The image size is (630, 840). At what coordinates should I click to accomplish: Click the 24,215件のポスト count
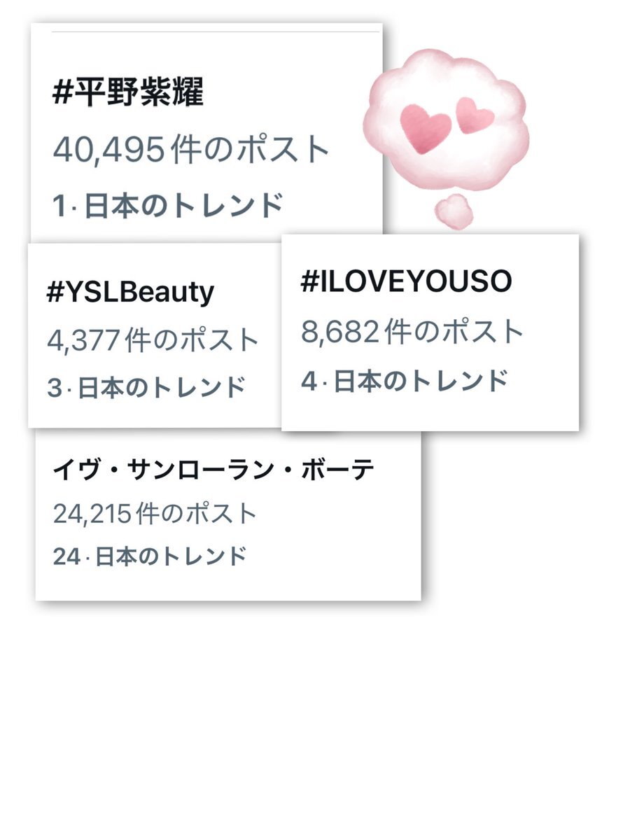(155, 514)
